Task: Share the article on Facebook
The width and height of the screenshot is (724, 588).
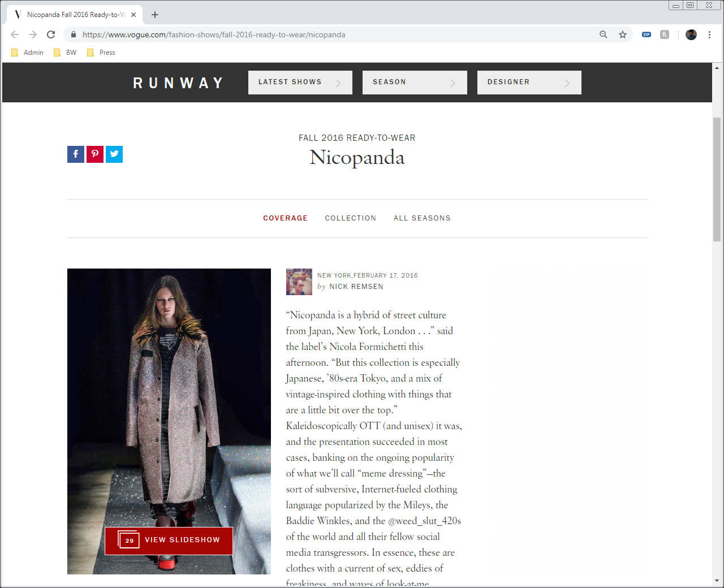Action: pos(75,154)
